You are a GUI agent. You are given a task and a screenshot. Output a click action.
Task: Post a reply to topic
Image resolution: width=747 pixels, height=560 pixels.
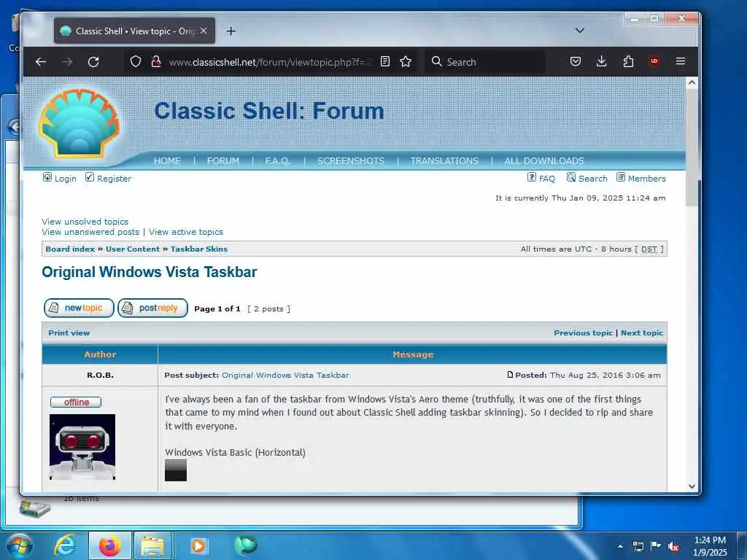click(x=153, y=308)
